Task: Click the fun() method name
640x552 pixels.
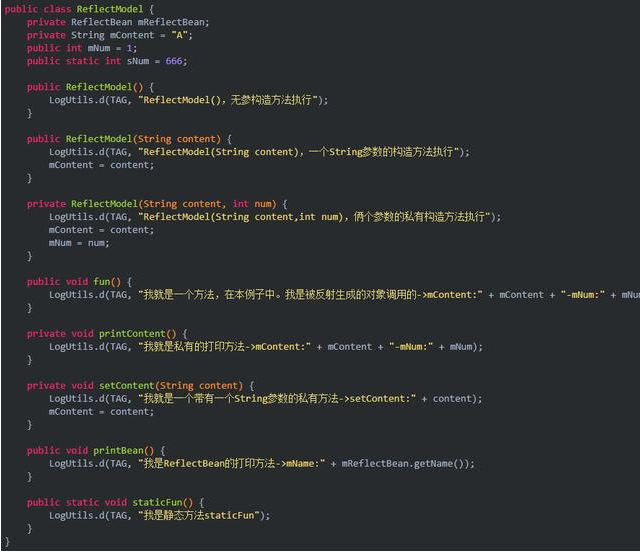Action: 102,282
